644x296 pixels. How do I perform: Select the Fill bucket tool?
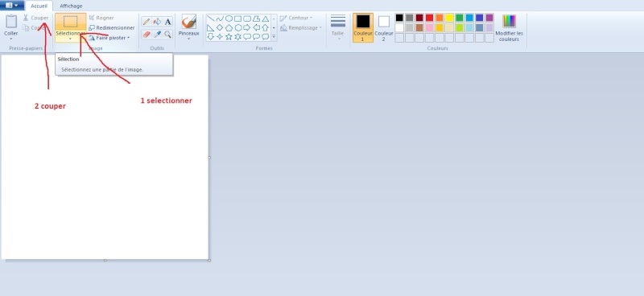click(157, 22)
